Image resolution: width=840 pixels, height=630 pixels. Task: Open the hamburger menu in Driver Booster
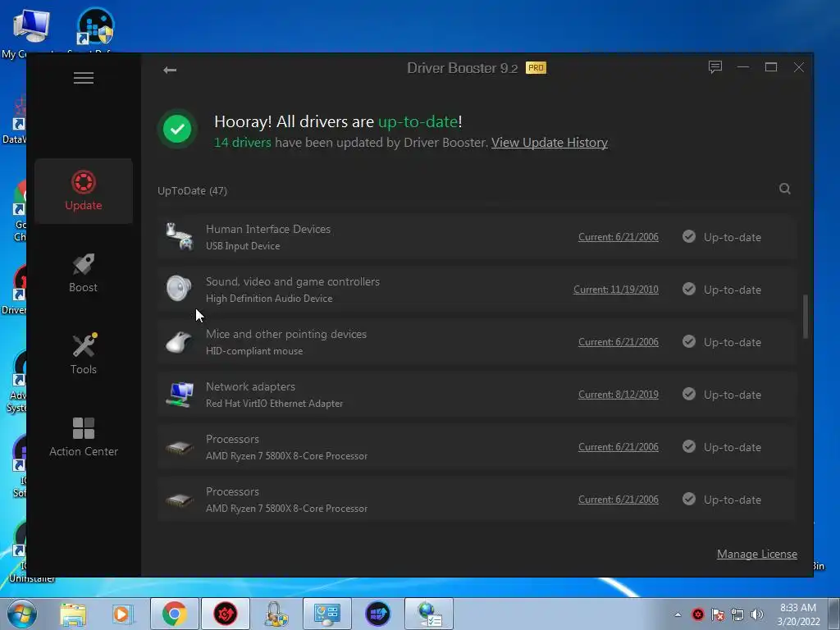pos(83,78)
